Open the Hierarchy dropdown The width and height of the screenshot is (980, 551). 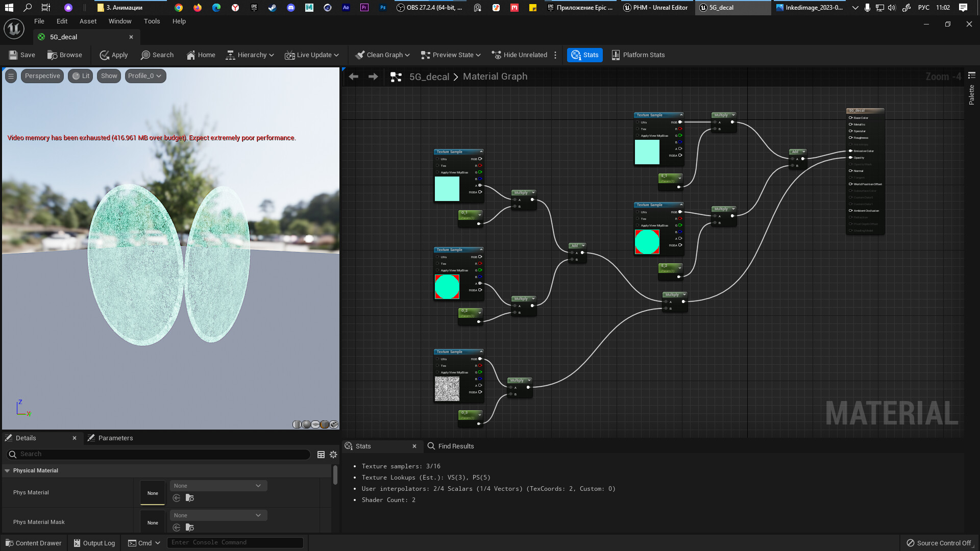[x=250, y=55]
